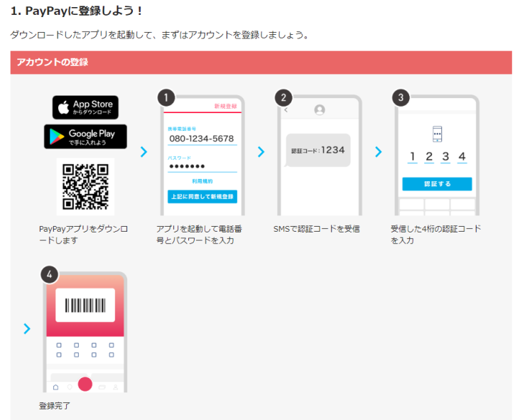This screenshot has width=520, height=420.
Task: Click the home icon in app bottom bar
Action: click(55, 387)
